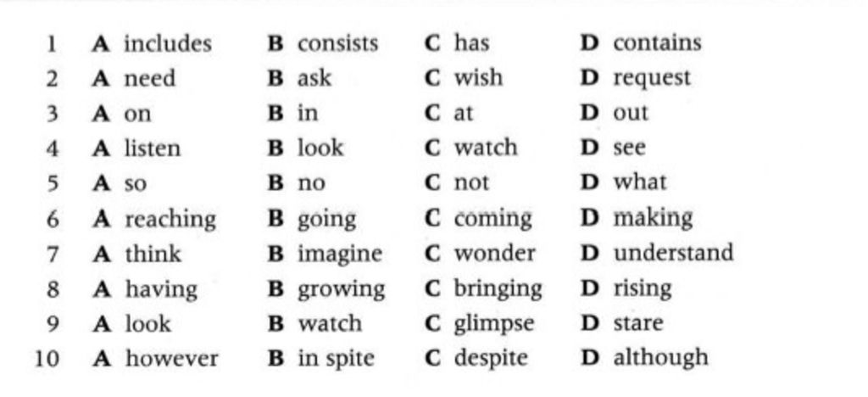Viewport: 868px width, 397px height.
Task: Select option C 'at' for question 3
Action: 464,113
